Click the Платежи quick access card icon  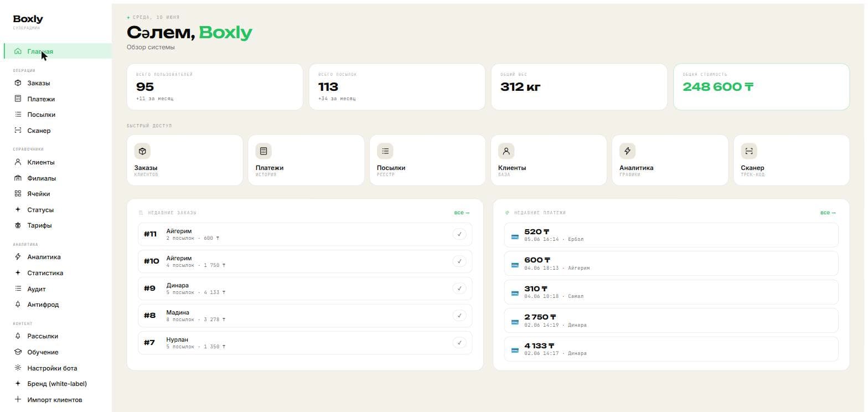point(263,151)
